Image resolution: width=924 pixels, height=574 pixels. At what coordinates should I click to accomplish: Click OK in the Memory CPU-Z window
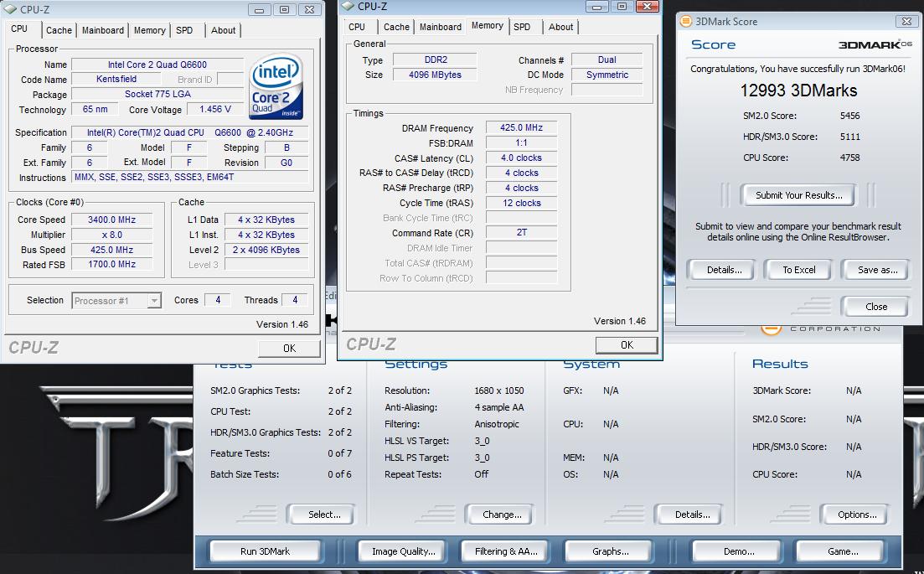coord(627,344)
